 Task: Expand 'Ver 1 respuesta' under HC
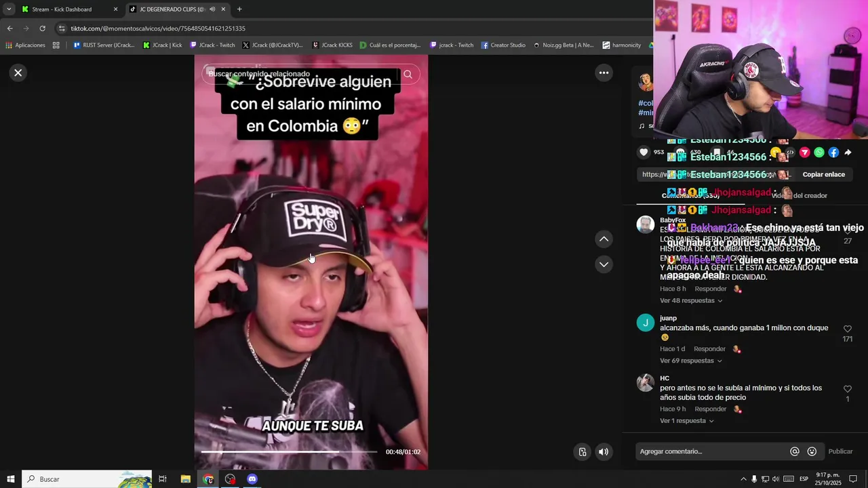(687, 421)
